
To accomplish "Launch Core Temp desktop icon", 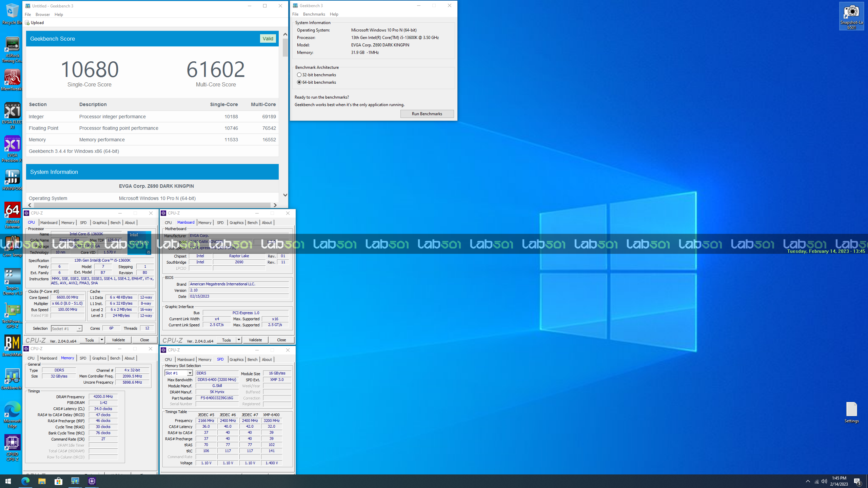I will pyautogui.click(x=12, y=246).
